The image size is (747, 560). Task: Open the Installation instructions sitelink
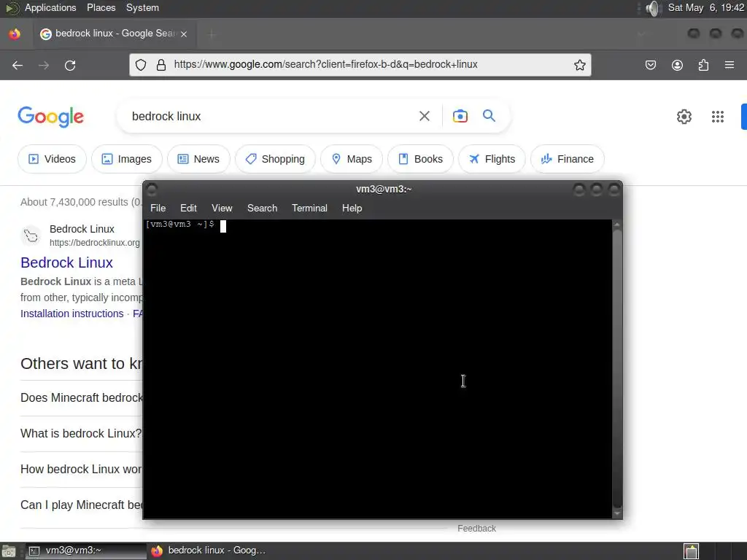click(72, 314)
